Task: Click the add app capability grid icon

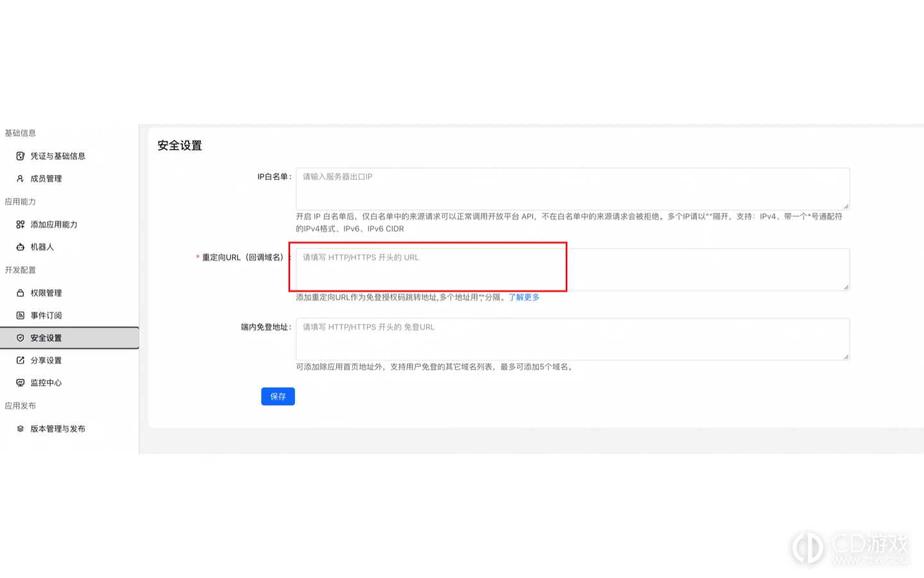Action: [x=21, y=224]
